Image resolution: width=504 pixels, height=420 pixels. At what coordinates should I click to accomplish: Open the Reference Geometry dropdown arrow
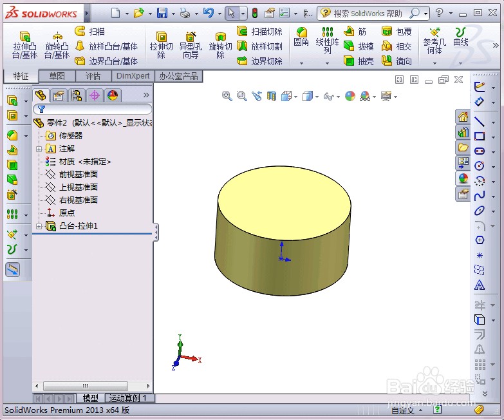pos(434,63)
